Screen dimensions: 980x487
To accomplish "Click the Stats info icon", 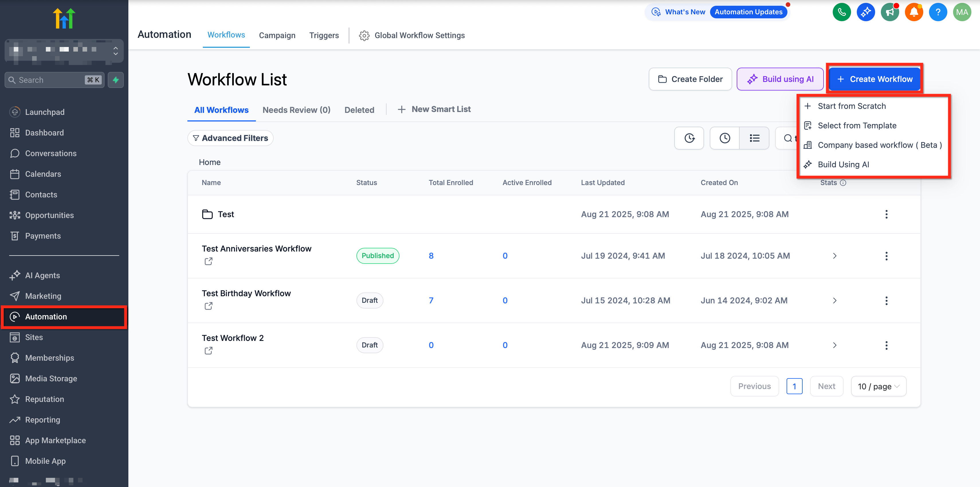I will click(843, 183).
